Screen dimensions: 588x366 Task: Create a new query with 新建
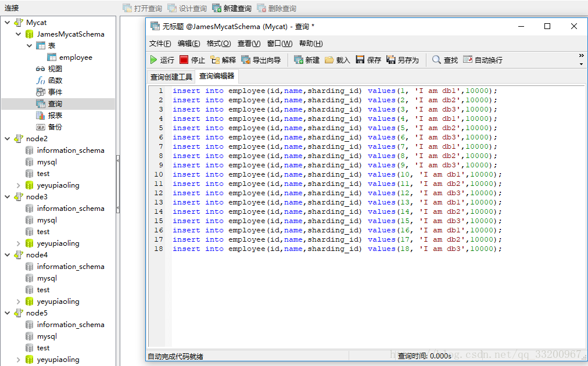pos(307,60)
